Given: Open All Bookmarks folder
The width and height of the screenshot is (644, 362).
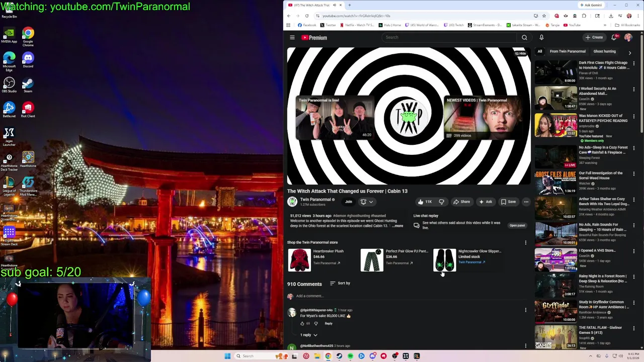Looking at the screenshot, I should (x=627, y=25).
